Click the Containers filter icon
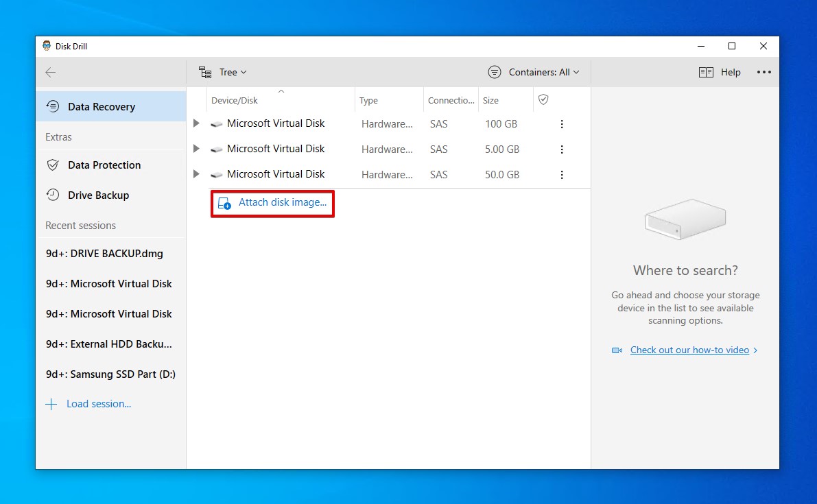This screenshot has width=817, height=504. (x=495, y=73)
